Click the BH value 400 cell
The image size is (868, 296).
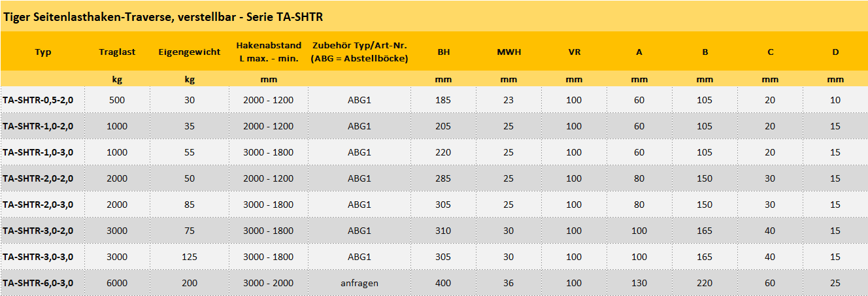(443, 283)
